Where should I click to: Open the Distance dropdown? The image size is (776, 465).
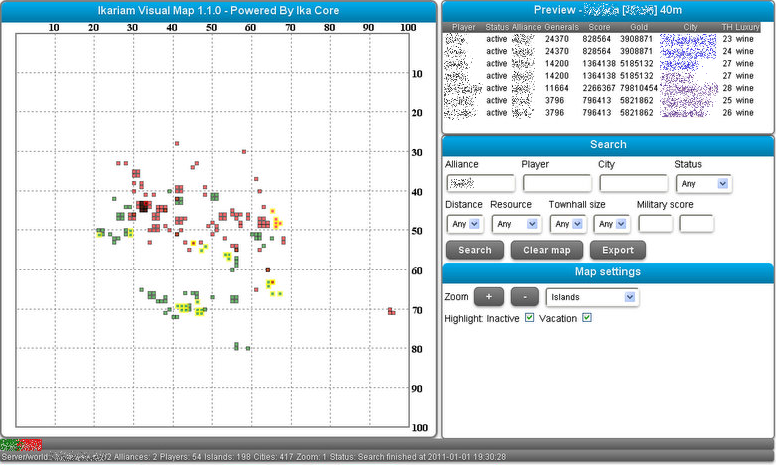click(465, 224)
